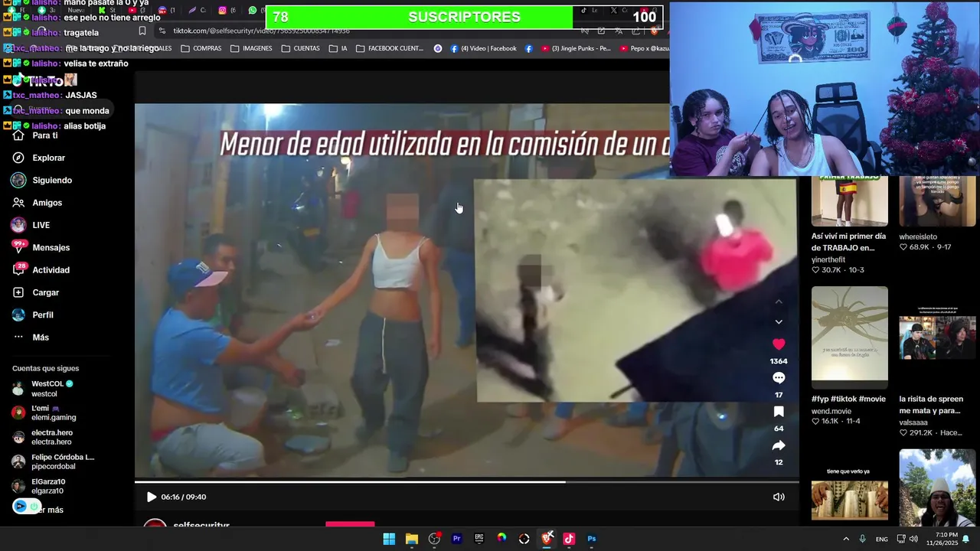This screenshot has width=980, height=551.
Task: Open Windows Start menu
Action: point(389,539)
